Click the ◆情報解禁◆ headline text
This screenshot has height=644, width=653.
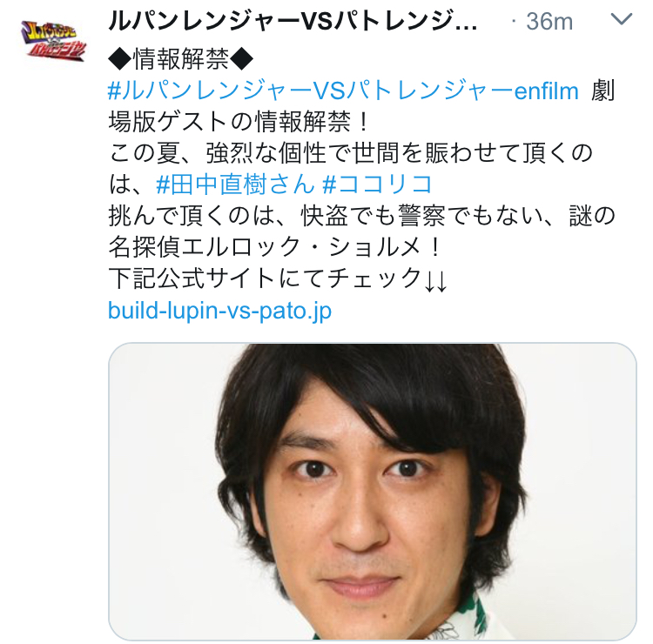pyautogui.click(x=180, y=59)
